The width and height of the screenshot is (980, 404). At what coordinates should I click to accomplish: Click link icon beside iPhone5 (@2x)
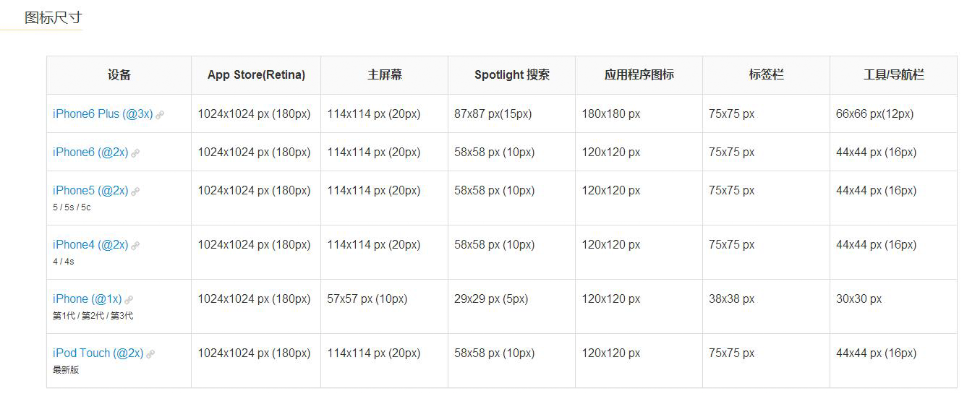135,192
